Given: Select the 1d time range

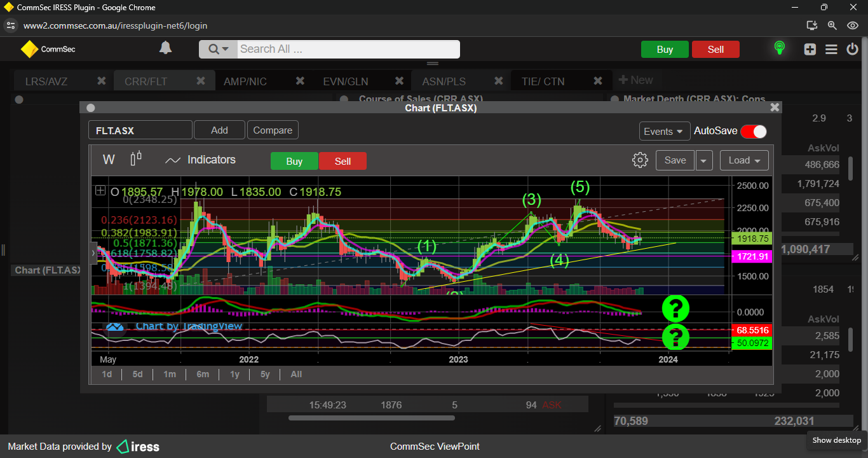Looking at the screenshot, I should 107,374.
